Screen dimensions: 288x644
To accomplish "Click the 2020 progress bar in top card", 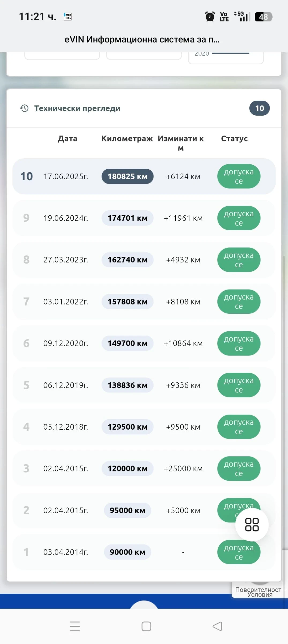I will (x=231, y=54).
